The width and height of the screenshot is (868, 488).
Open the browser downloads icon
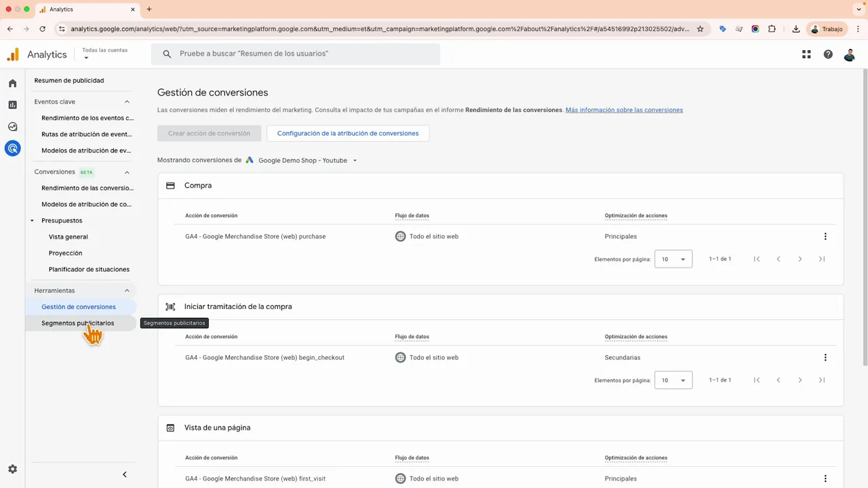point(796,29)
